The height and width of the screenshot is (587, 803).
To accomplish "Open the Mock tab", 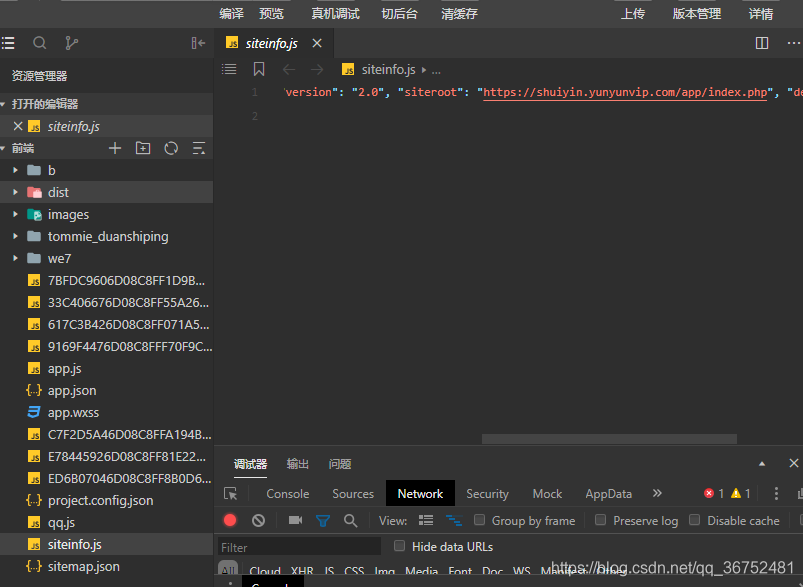I will (x=547, y=494).
